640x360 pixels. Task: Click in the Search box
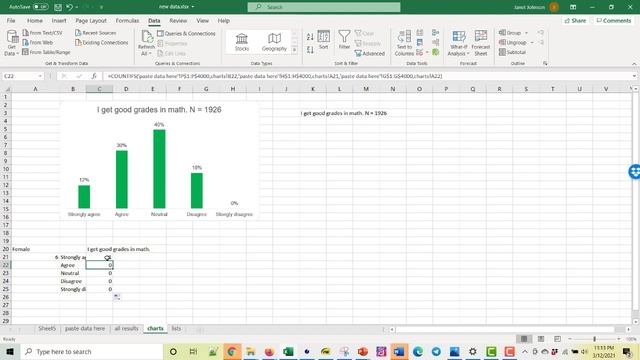coord(324,7)
